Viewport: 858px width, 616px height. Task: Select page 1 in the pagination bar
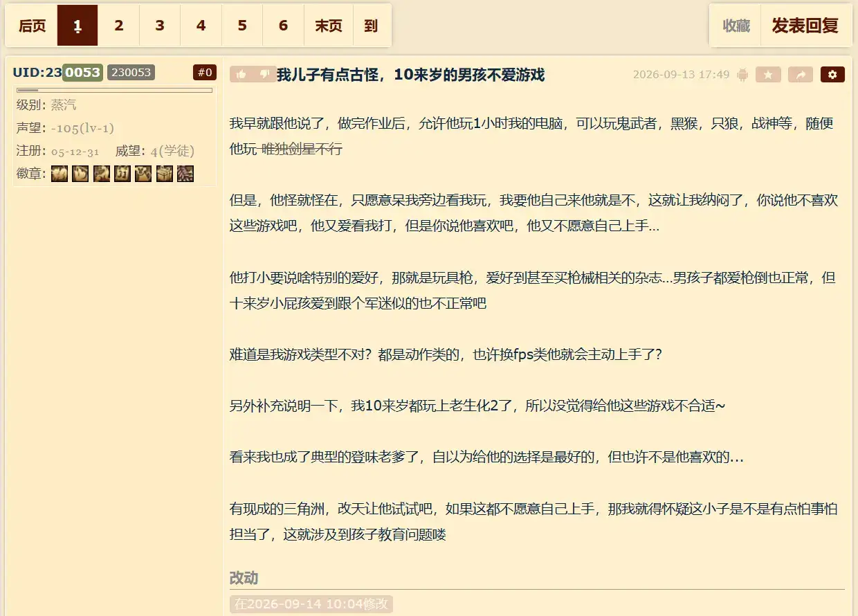pyautogui.click(x=77, y=26)
